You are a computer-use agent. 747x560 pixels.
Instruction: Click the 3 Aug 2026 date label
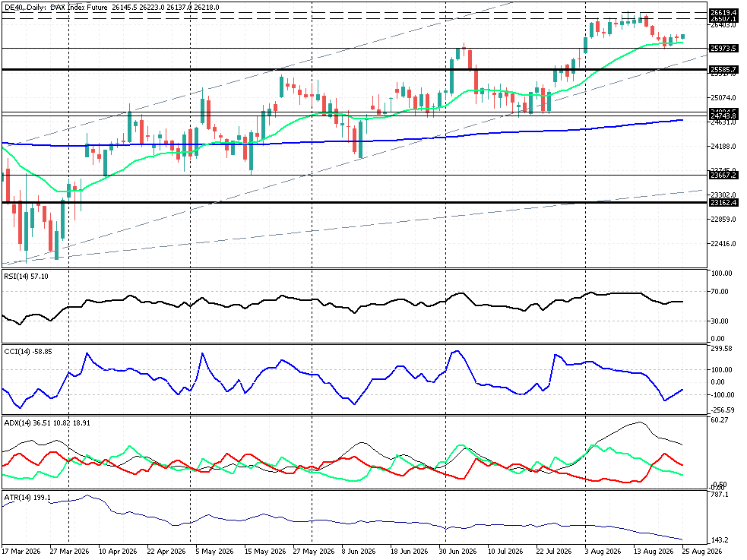pos(603,552)
